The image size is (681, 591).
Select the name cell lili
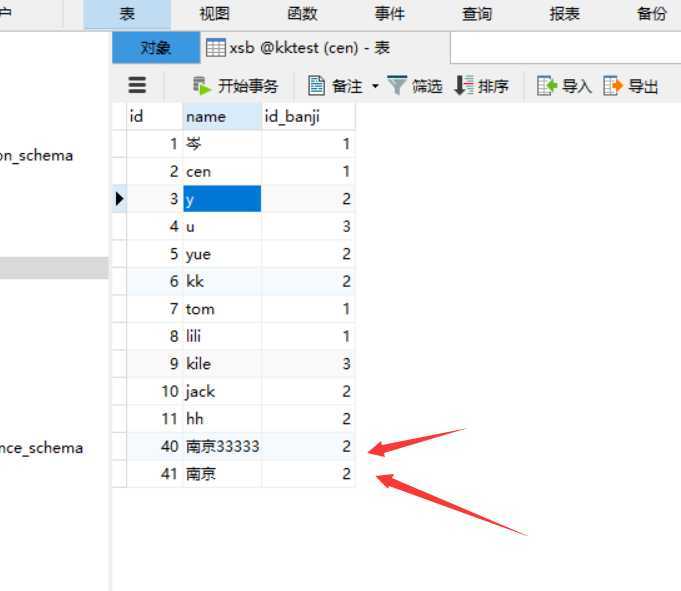click(222, 336)
